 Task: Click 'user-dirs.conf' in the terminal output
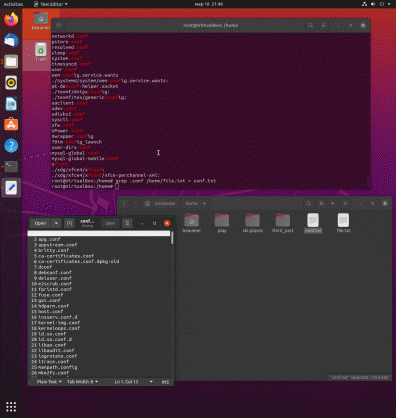pyautogui.click(x=71, y=147)
